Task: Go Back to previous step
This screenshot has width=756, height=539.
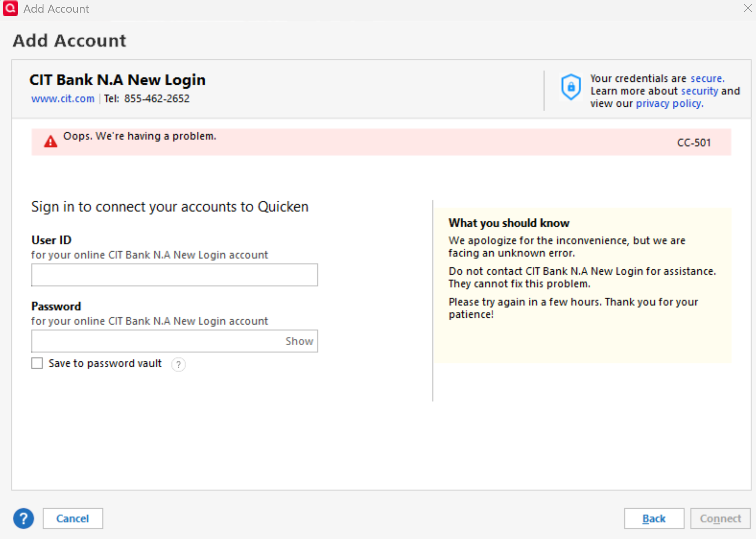Action: tap(654, 518)
